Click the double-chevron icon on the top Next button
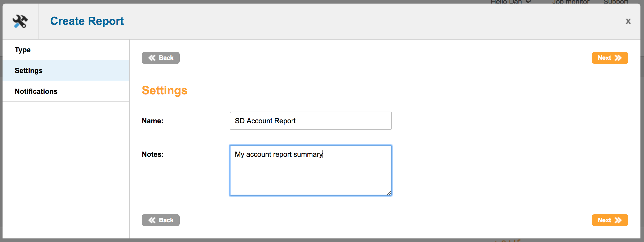 (618, 58)
